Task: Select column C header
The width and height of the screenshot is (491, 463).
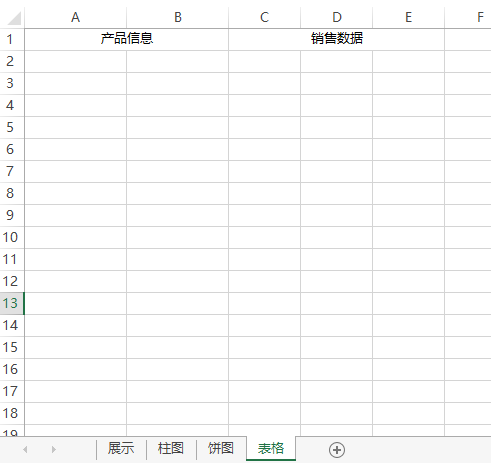Action: point(265,17)
